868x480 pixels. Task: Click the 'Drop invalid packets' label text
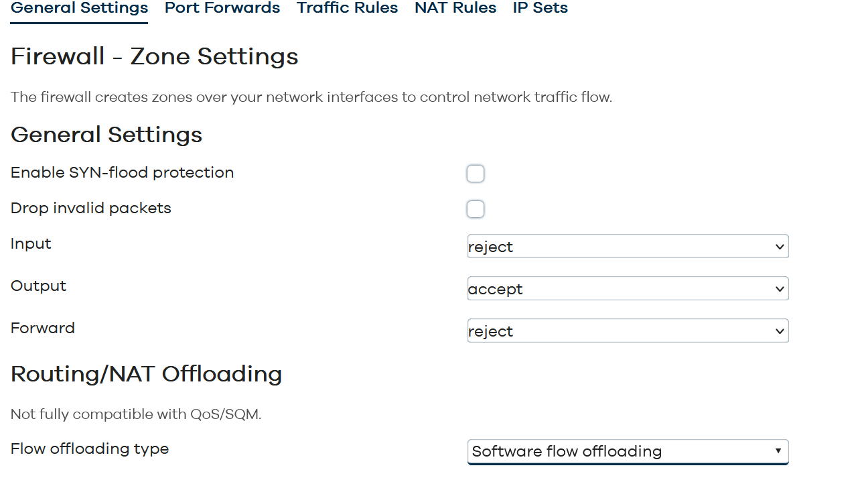coord(91,208)
